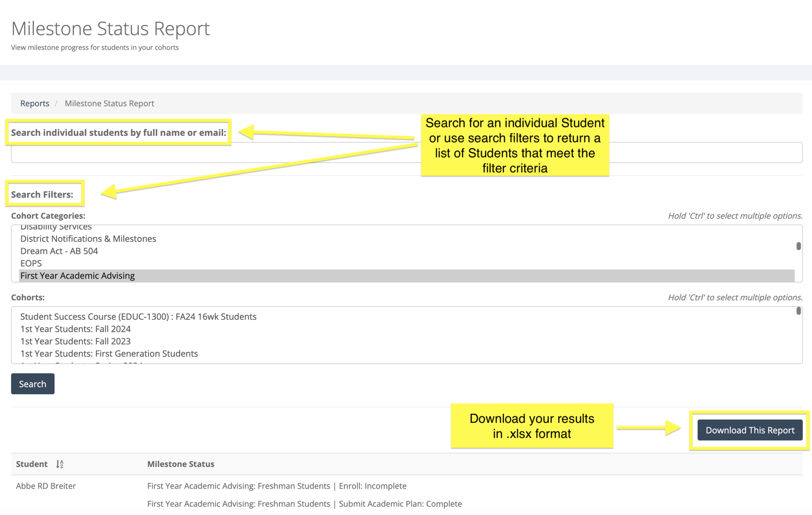The height and width of the screenshot is (515, 812).
Task: Click the Student column header label
Action: pos(31,464)
